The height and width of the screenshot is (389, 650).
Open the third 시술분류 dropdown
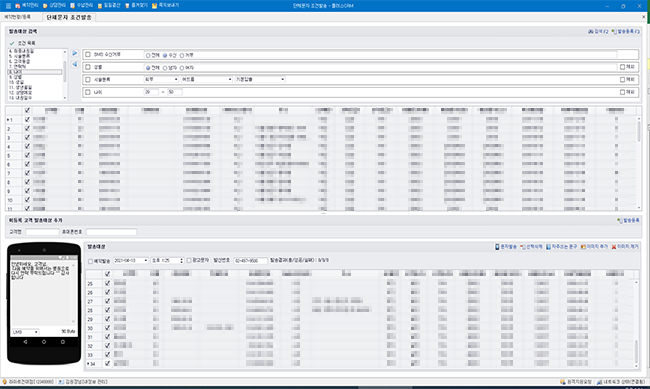[x=260, y=79]
